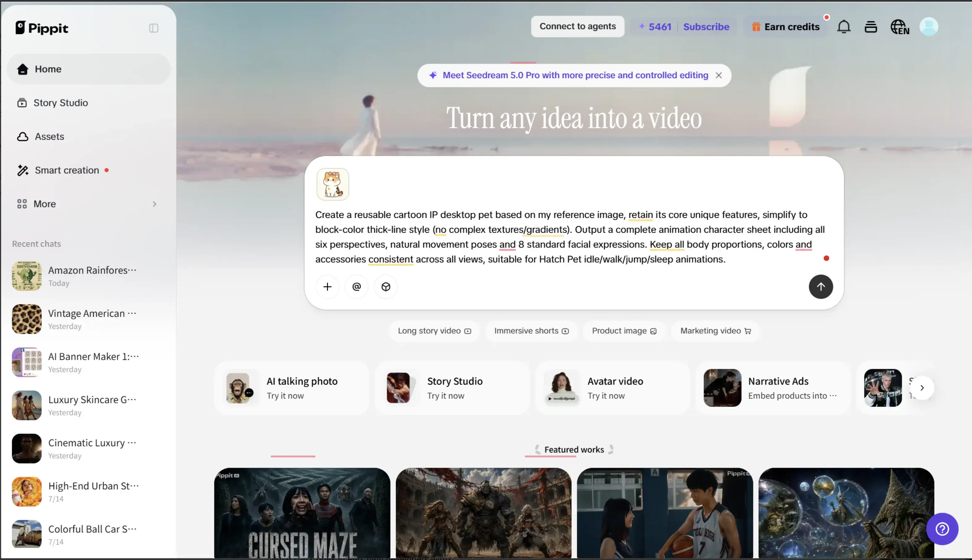Screen dimensions: 972x560
Task: Send prompt with up-arrow button
Action: pyautogui.click(x=821, y=287)
